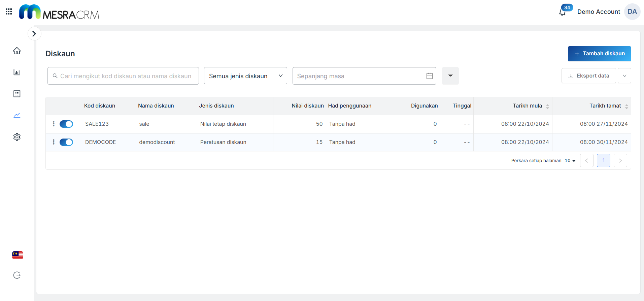
Task: Go to Home via sidebar house icon
Action: (17, 51)
